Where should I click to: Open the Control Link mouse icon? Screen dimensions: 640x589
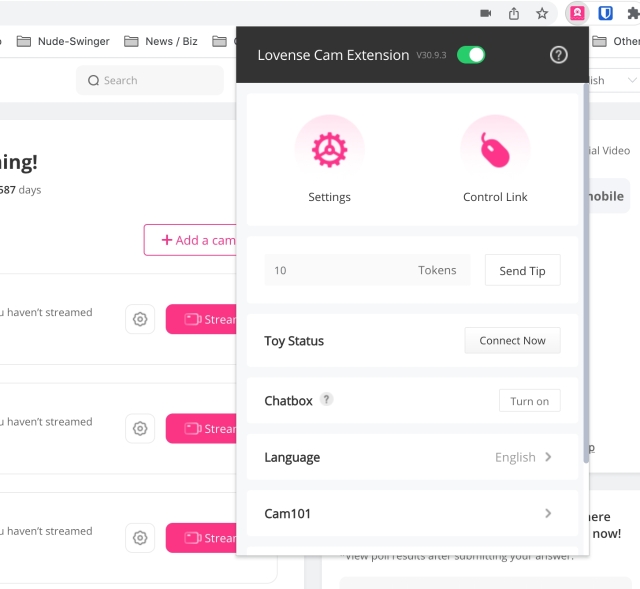click(495, 150)
